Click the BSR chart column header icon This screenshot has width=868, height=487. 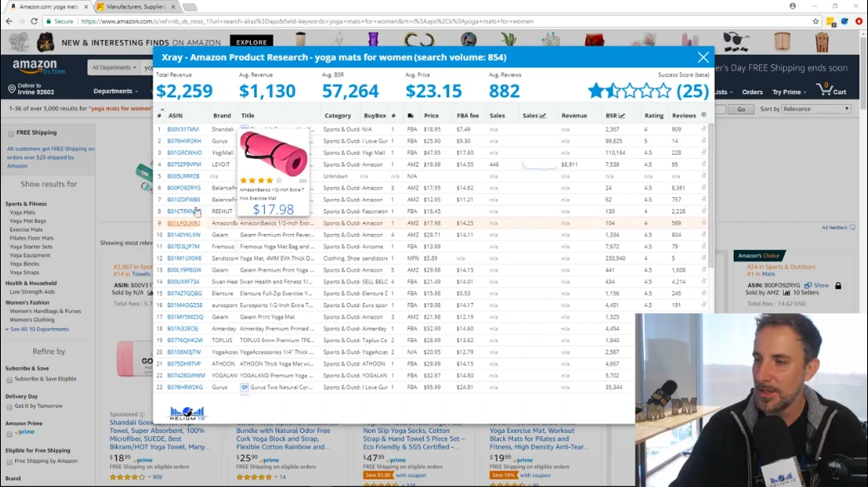click(x=624, y=117)
